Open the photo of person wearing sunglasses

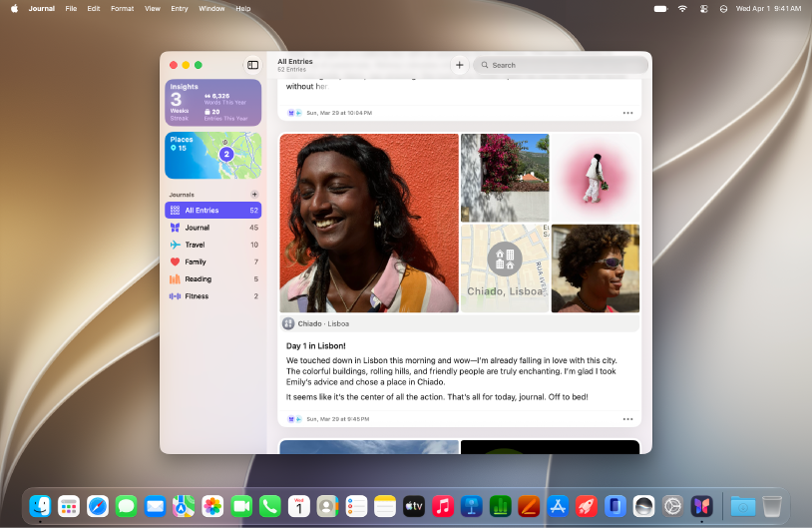596,268
